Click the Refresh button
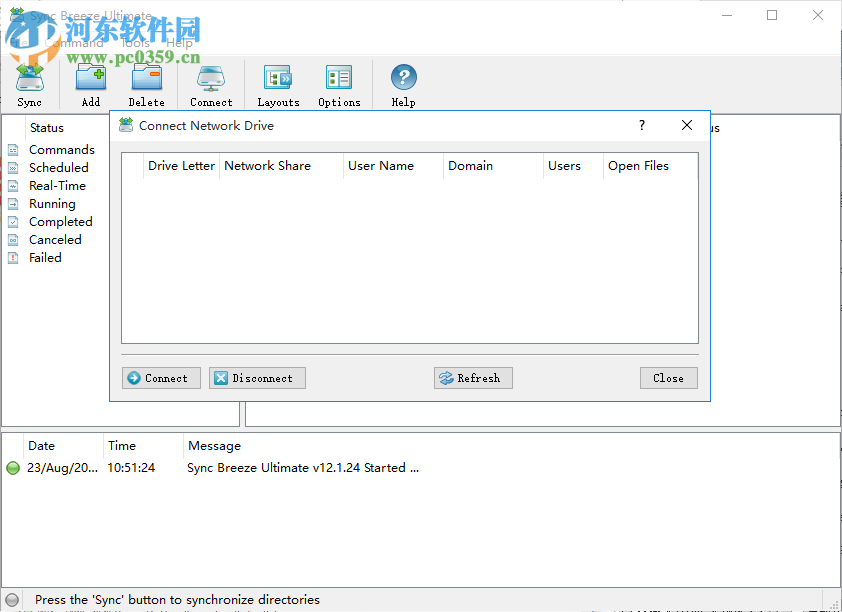 click(473, 378)
